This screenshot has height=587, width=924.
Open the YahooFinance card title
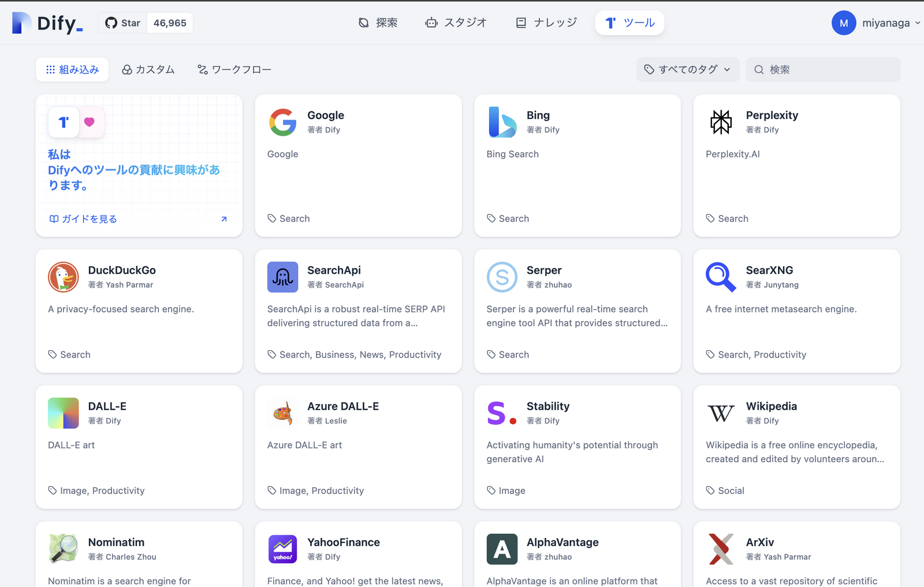click(344, 542)
